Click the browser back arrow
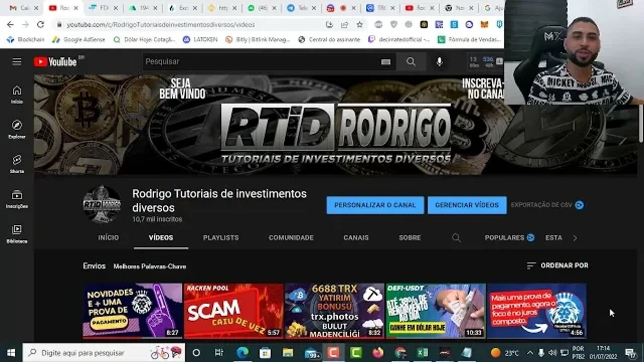644x362 pixels. click(11, 25)
